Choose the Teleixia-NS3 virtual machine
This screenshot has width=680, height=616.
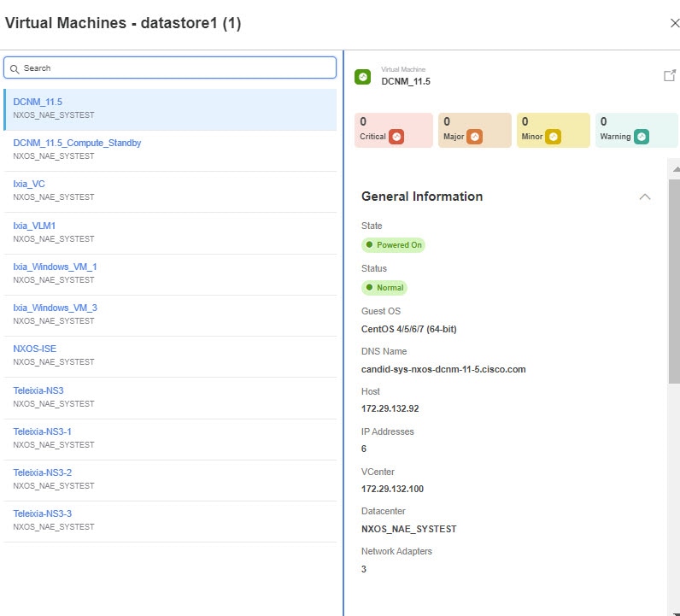pos(170,398)
